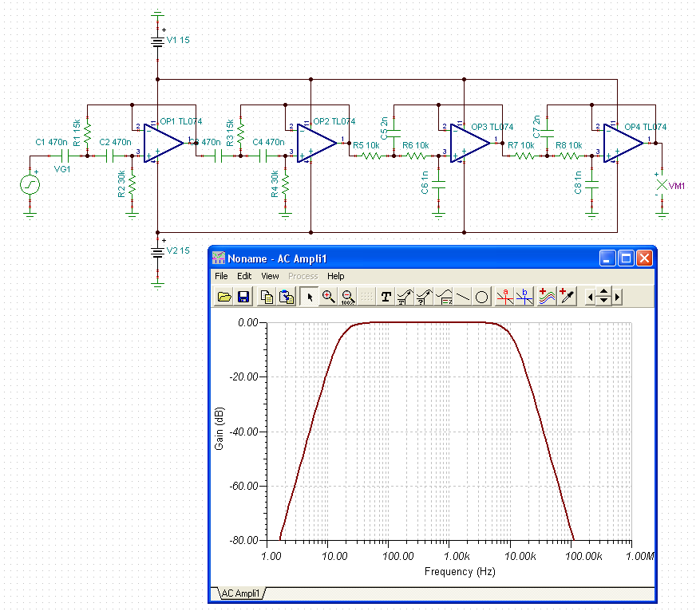Click the C2 470n capacitor label

tap(115, 142)
